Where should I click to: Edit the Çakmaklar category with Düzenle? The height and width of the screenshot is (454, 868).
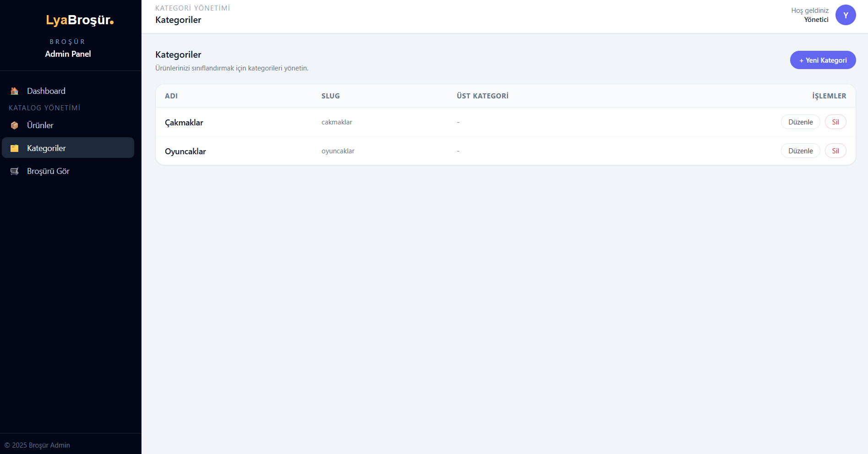[x=800, y=122]
